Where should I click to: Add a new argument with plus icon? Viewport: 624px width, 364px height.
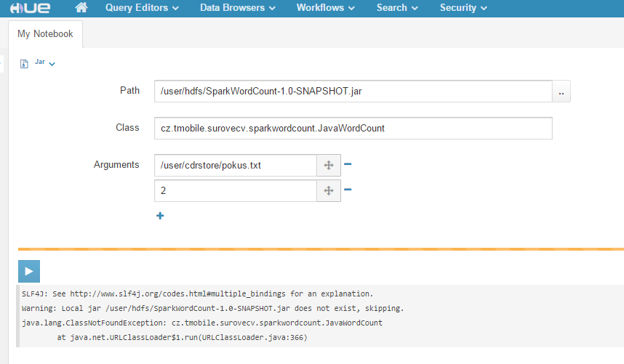[160, 216]
